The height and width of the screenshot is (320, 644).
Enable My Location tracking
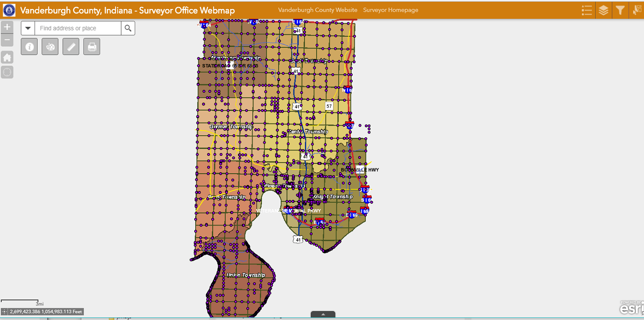(7, 72)
